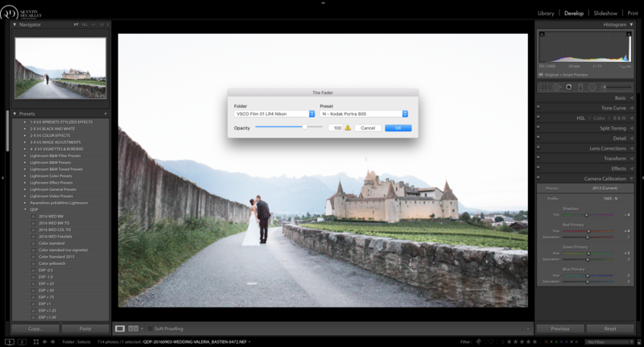
Task: Select the Radial Filter tool icon
Action: click(592, 87)
